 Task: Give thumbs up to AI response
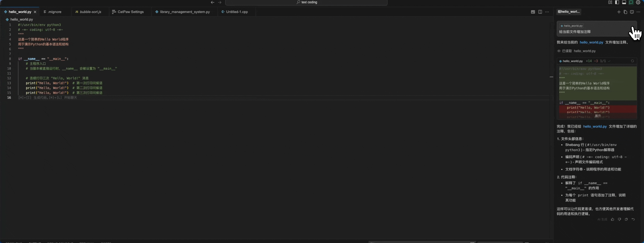point(613,219)
